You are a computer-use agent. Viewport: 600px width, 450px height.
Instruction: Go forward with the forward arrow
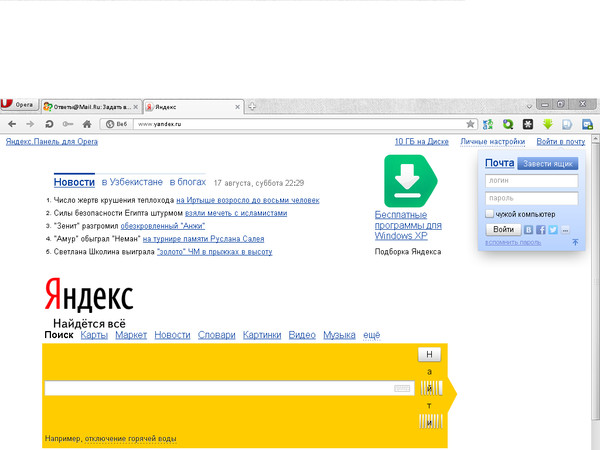30,124
